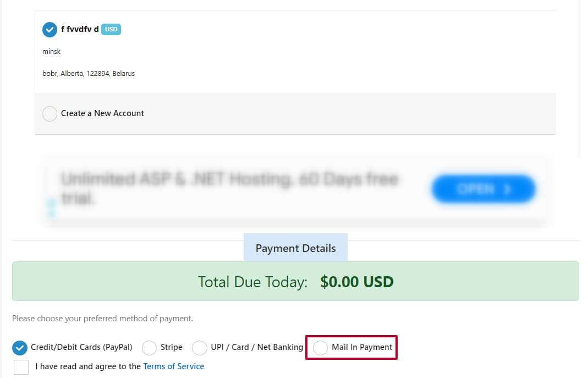Click the 'Create a New Account' label text
The width and height of the screenshot is (588, 378).
(102, 113)
